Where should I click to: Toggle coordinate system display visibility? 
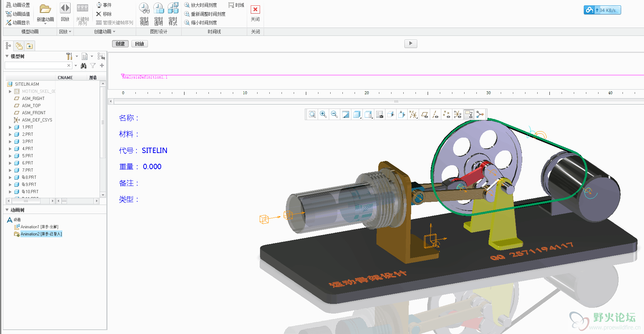[x=458, y=115]
